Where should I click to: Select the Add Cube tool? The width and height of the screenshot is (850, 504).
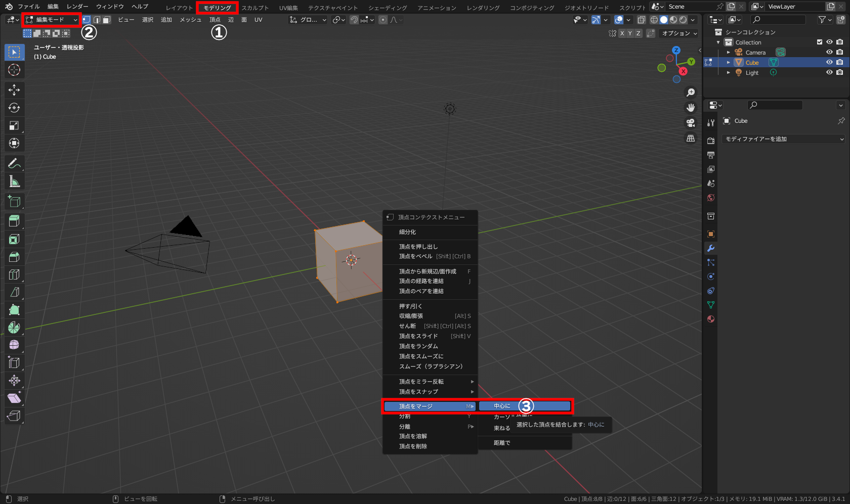14,201
